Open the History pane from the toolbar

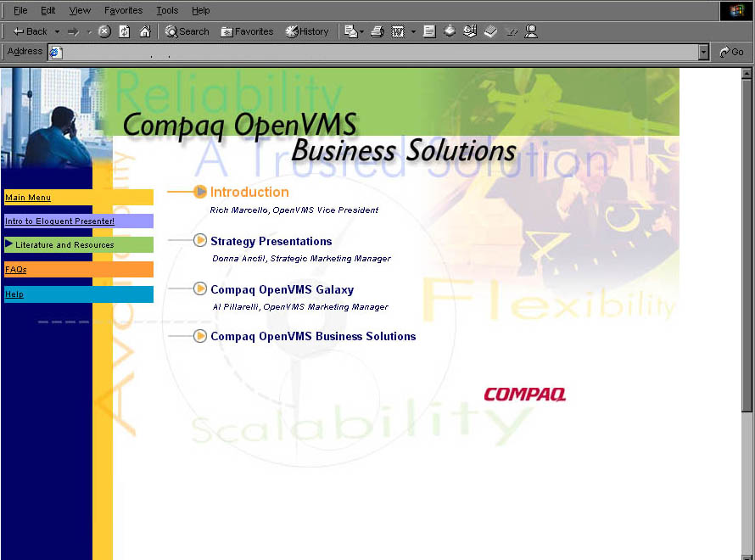307,31
